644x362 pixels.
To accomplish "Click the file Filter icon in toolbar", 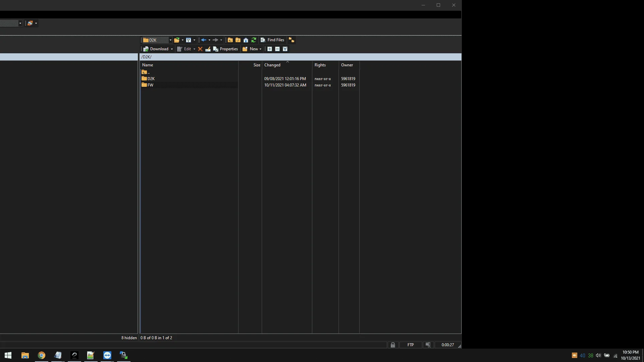I will [189, 40].
